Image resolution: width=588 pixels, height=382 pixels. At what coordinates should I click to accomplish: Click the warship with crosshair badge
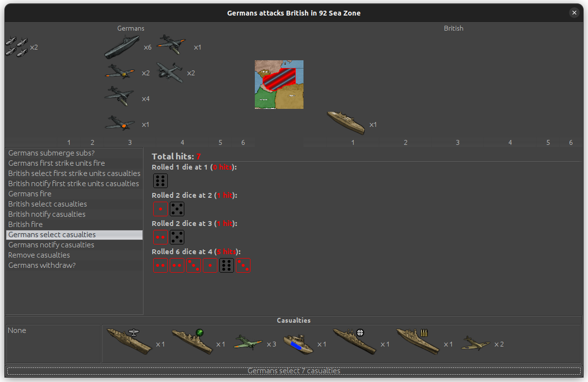354,341
